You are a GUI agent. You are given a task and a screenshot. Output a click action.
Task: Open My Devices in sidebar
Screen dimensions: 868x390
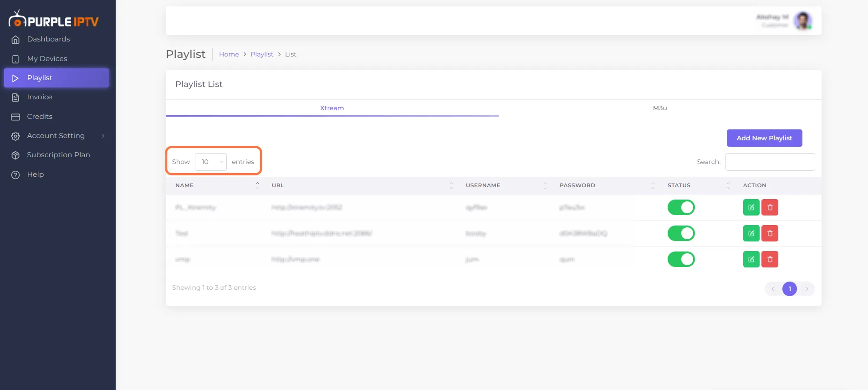[56, 59]
